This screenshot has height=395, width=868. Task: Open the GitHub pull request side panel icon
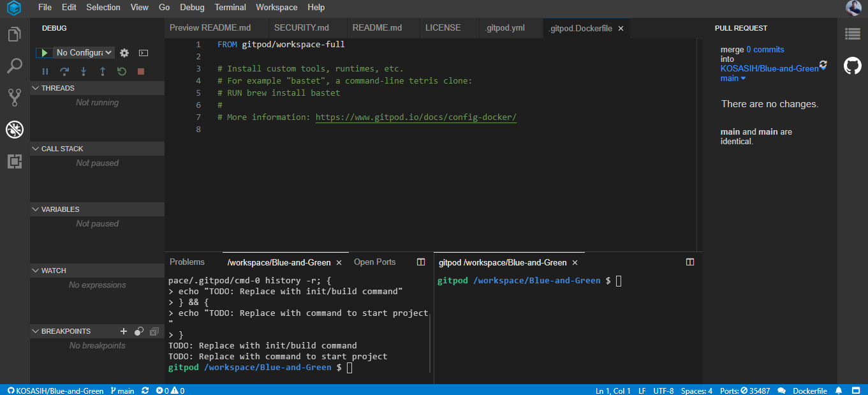[853, 66]
